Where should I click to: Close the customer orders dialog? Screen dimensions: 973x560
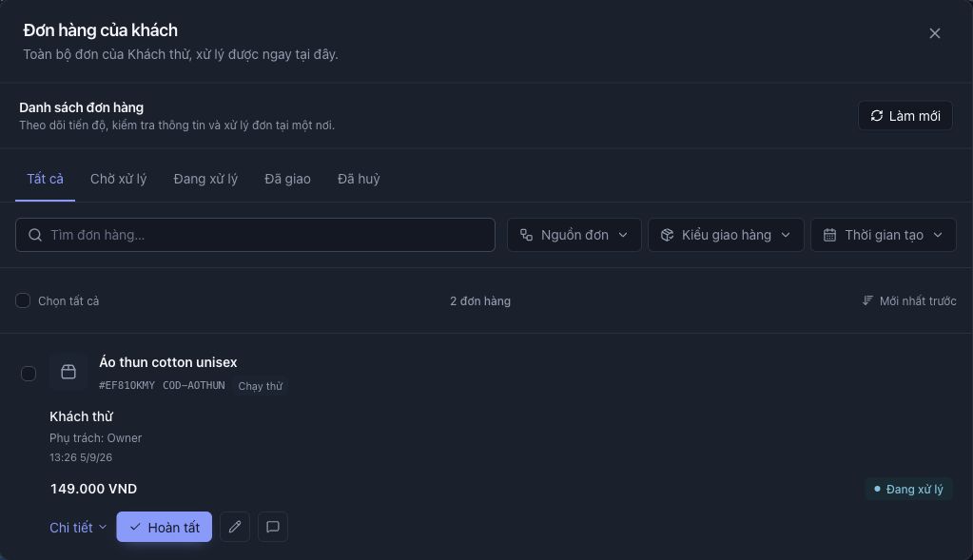[935, 33]
